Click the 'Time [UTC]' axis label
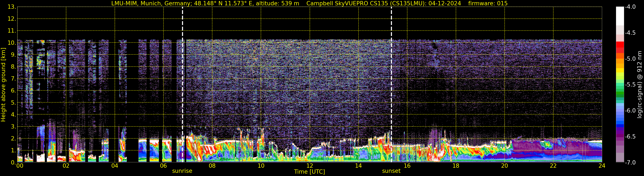This screenshot has height=176, width=644. click(x=310, y=172)
